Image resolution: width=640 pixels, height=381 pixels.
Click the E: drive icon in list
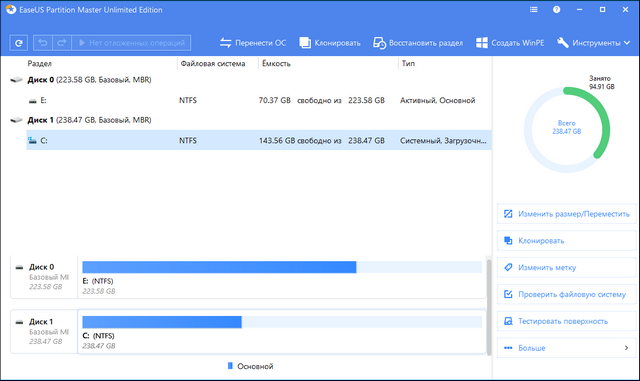pos(33,101)
